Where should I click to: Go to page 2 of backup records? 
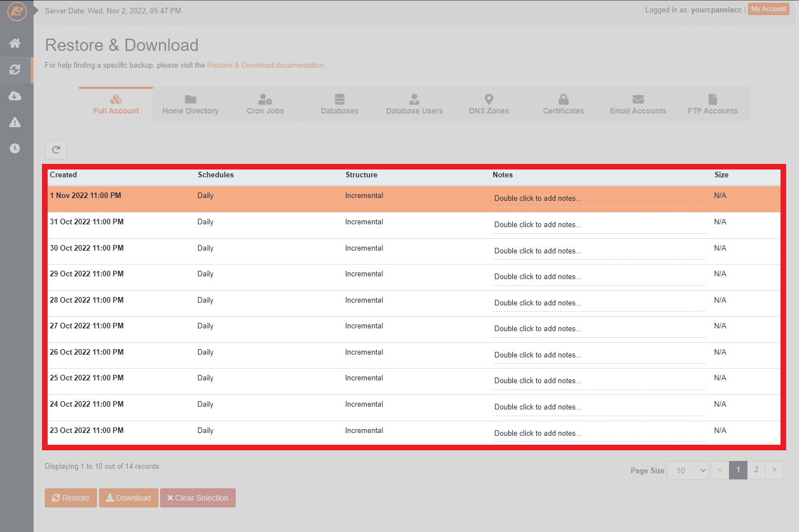[x=756, y=470]
